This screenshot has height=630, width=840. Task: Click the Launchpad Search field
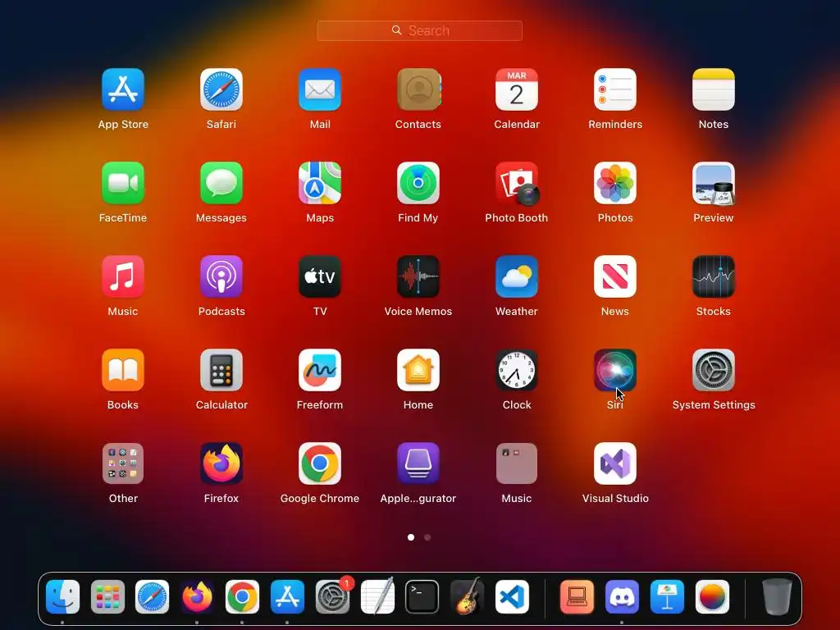[x=419, y=30]
